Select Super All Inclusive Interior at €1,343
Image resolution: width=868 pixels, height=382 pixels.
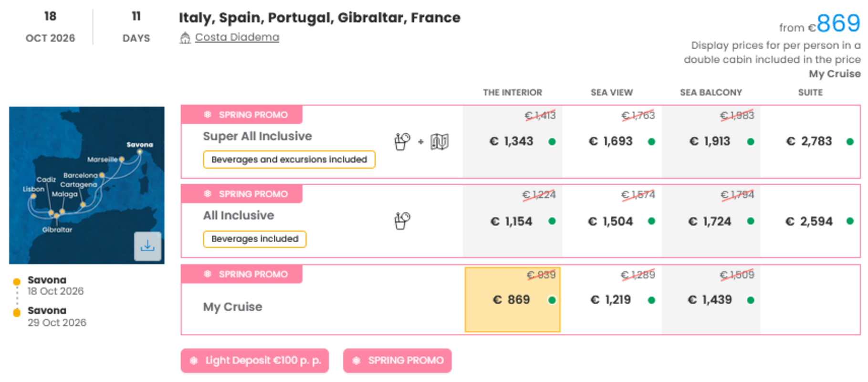[x=512, y=141]
